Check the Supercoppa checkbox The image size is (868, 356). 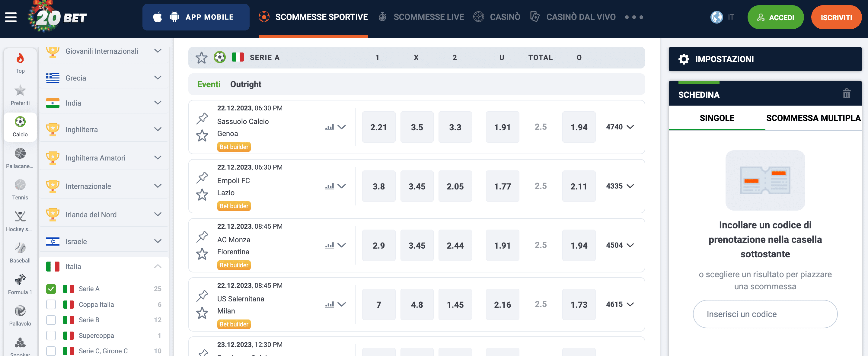(x=51, y=335)
